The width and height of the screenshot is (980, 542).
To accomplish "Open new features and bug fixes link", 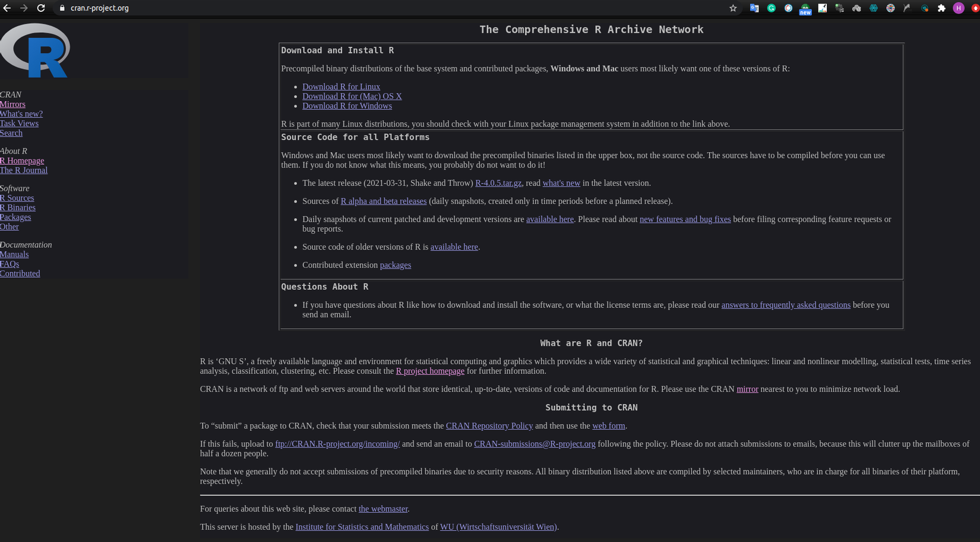I will (685, 219).
